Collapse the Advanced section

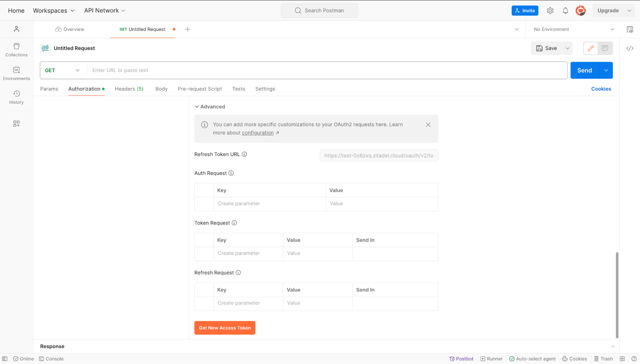(x=210, y=107)
